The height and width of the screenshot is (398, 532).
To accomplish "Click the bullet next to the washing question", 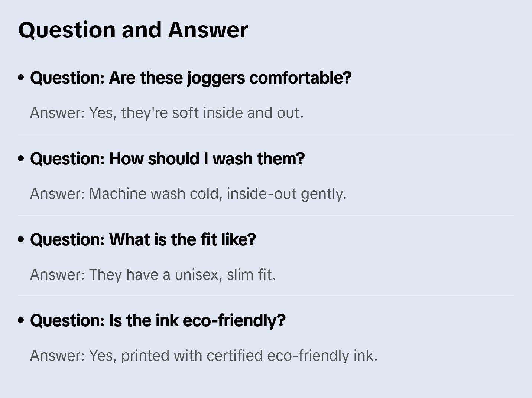I will [21, 159].
